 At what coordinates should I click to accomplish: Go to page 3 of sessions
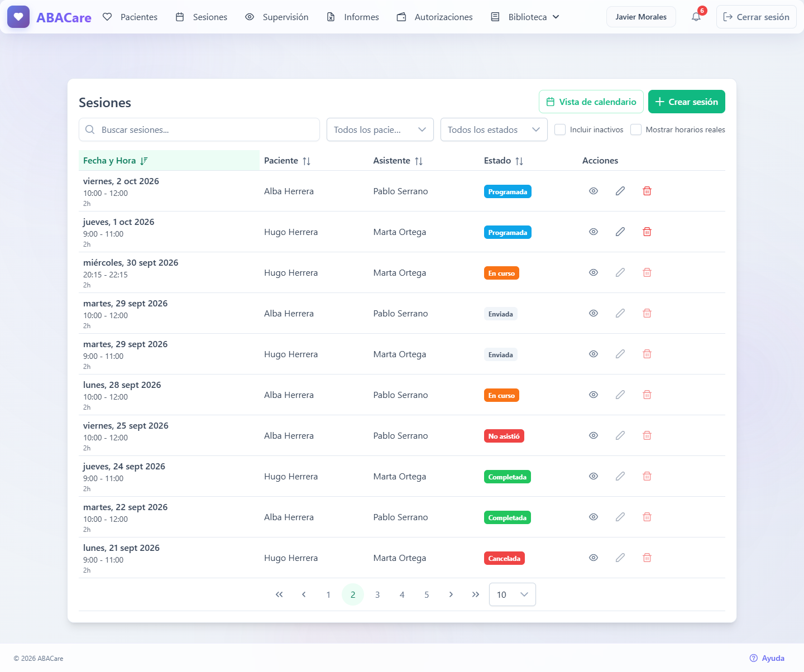point(377,594)
